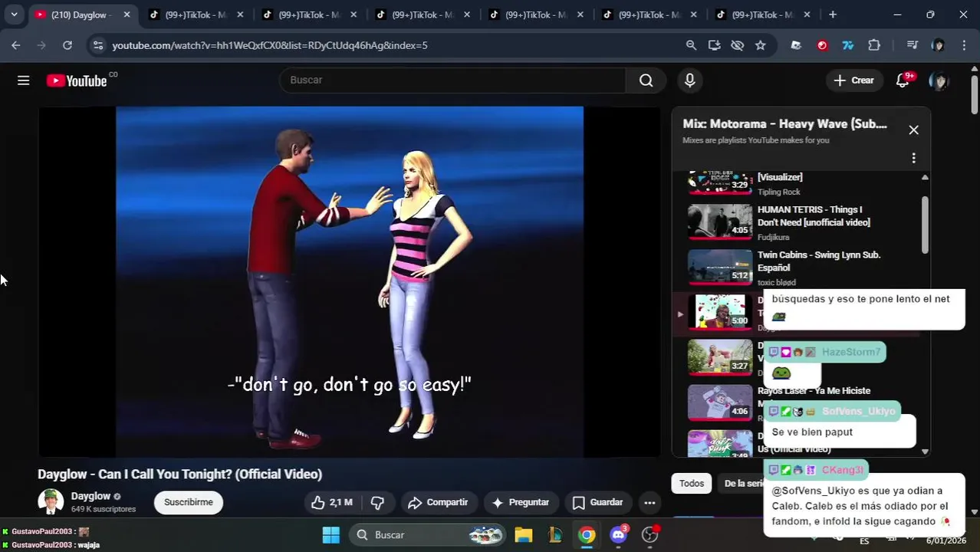This screenshot has height=552, width=980.
Task: Subscribe with the Suscribirme button
Action: tap(189, 503)
